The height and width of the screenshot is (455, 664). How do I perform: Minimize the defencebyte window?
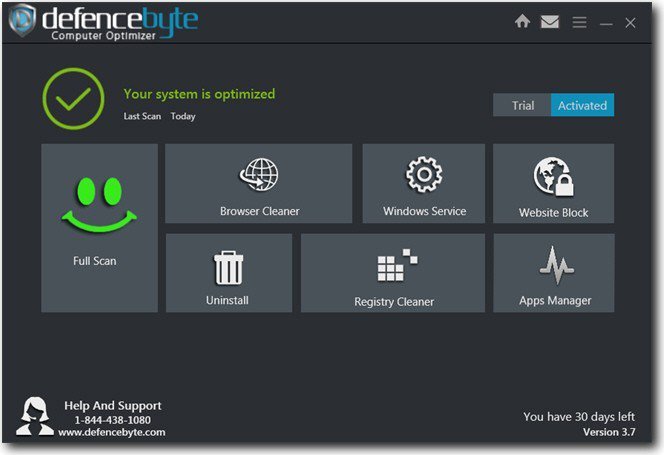(x=606, y=24)
